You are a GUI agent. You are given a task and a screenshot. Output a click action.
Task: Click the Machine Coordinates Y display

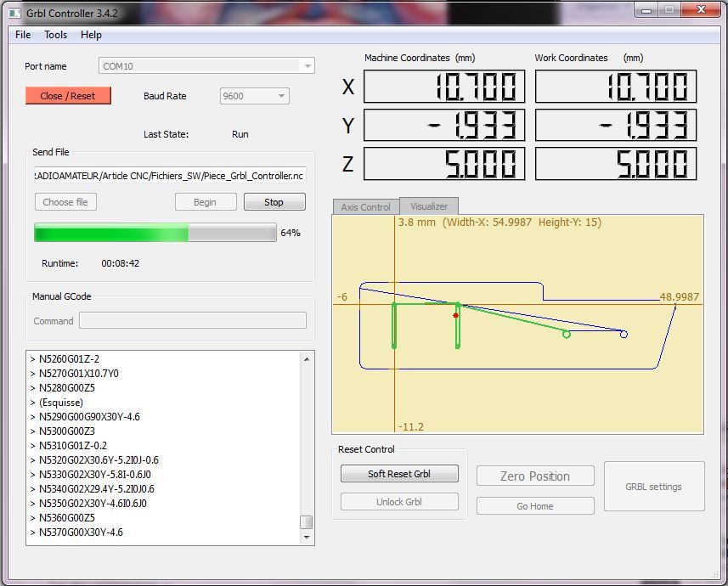click(x=444, y=125)
